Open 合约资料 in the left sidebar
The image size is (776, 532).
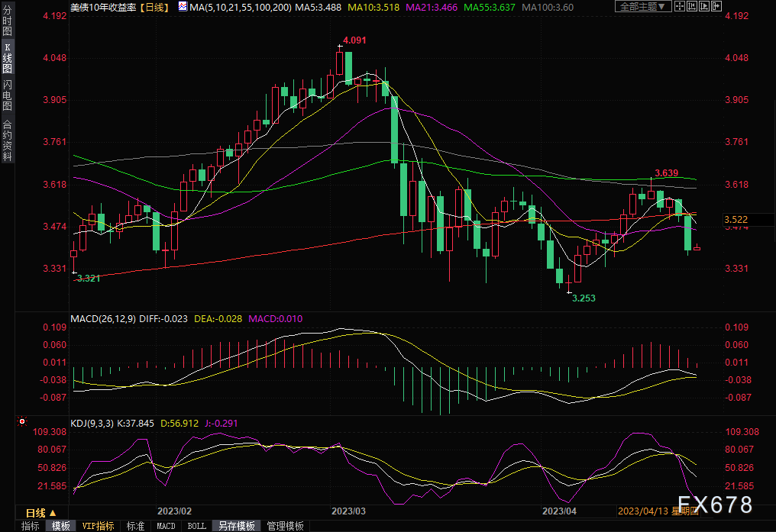tap(7, 140)
